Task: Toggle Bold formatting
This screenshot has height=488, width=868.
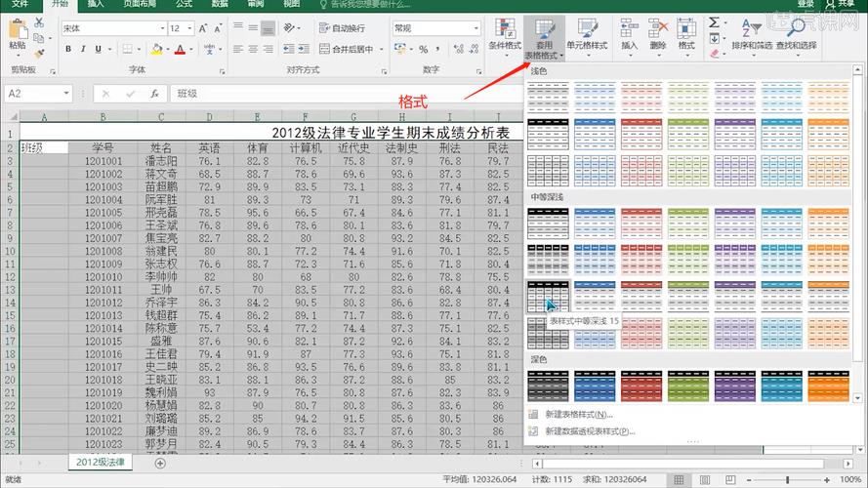Action: tap(68, 49)
